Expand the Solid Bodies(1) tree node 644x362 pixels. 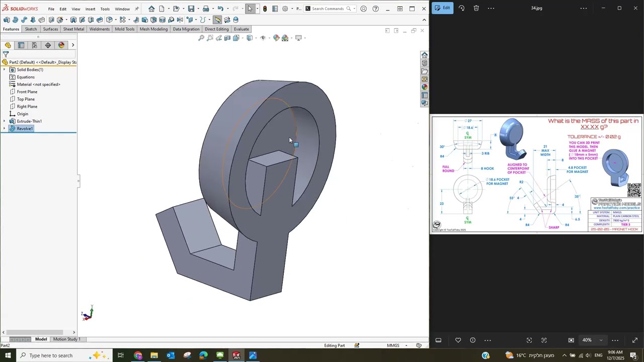[x=5, y=70]
